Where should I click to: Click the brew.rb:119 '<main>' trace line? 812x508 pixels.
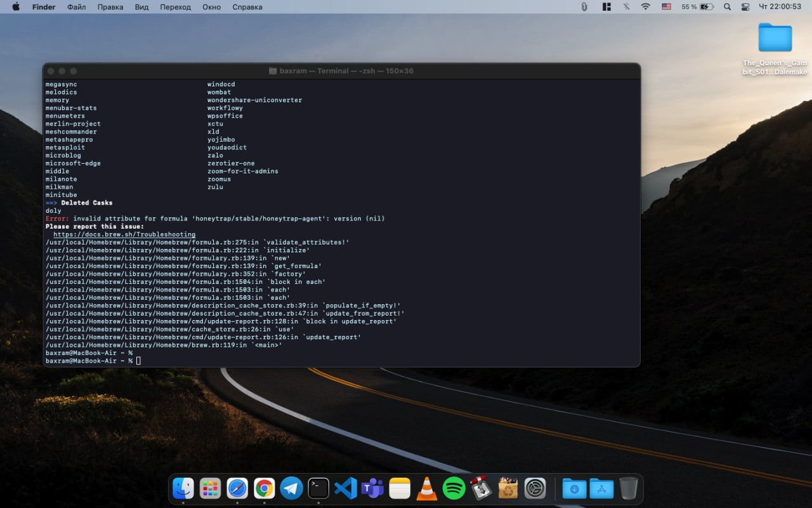coord(164,345)
